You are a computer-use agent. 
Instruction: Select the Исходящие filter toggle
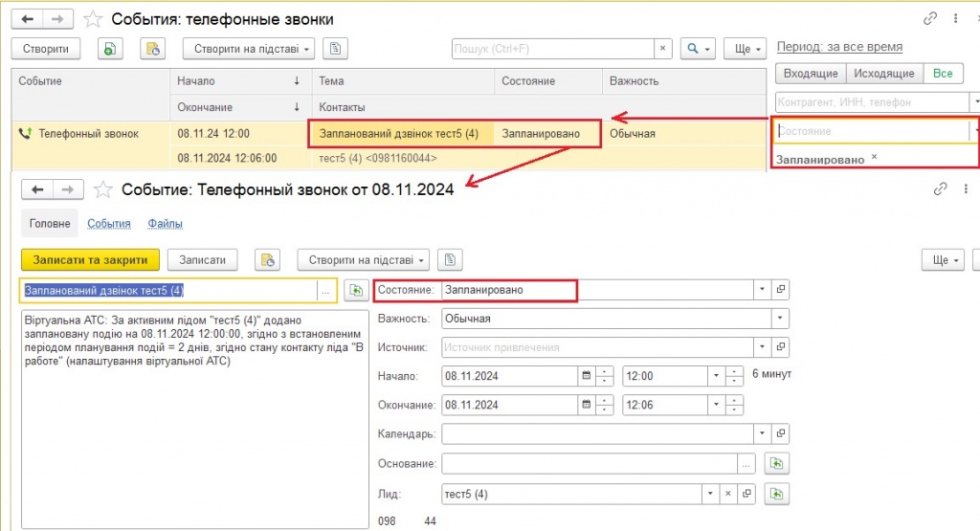point(884,74)
